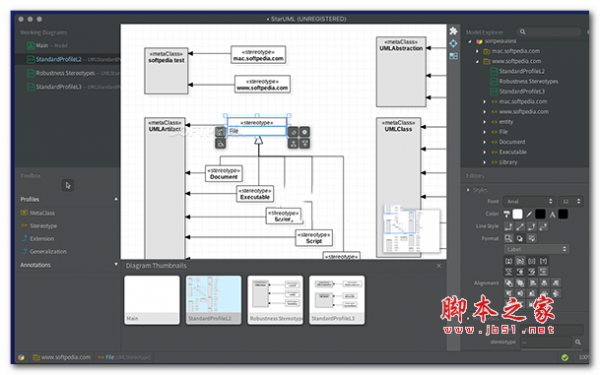Collapse www.softpedia.com folder in Model Explorer
Viewport: 600px width, 375px height.
tap(477, 61)
